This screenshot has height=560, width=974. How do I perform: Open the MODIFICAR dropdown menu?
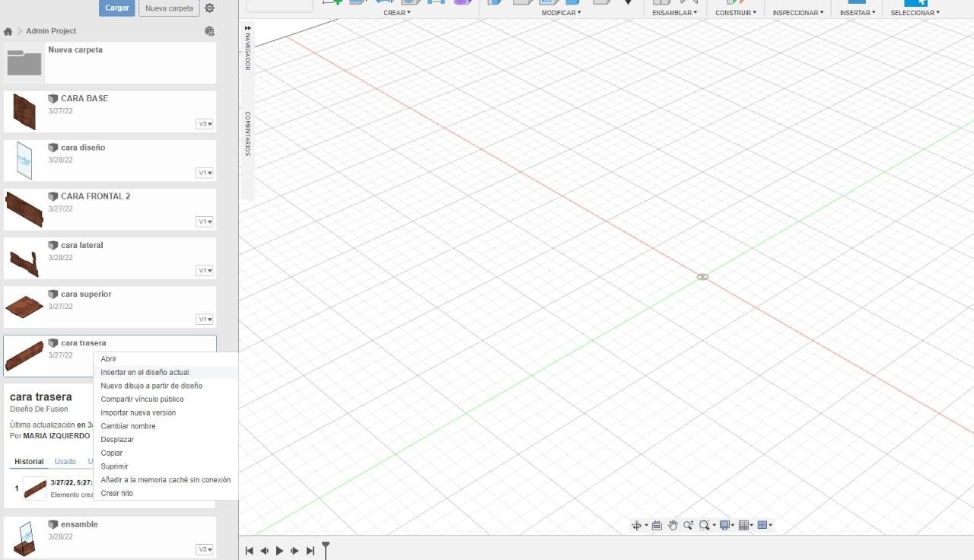(561, 13)
